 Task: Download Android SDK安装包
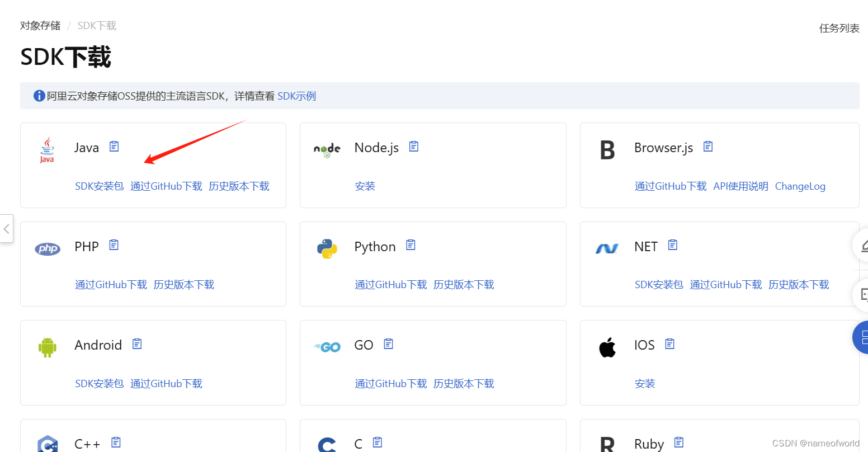pyautogui.click(x=100, y=384)
